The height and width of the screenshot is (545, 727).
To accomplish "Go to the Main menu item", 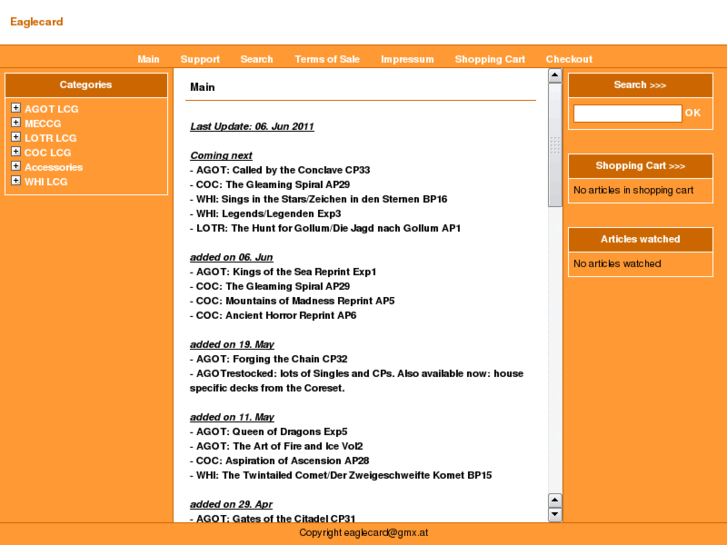I will [148, 59].
